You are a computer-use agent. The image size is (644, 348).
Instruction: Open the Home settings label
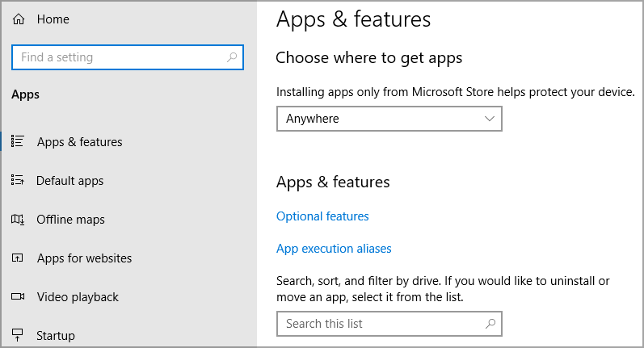point(53,19)
